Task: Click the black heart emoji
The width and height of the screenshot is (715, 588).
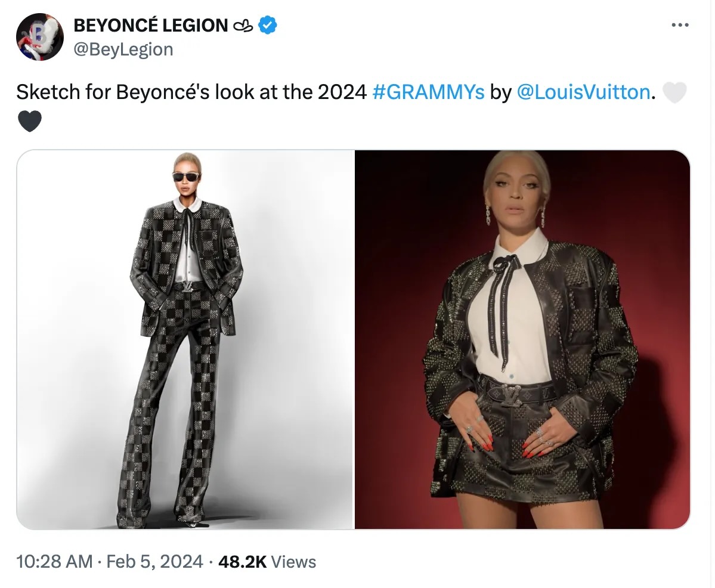Action: pos(30,121)
